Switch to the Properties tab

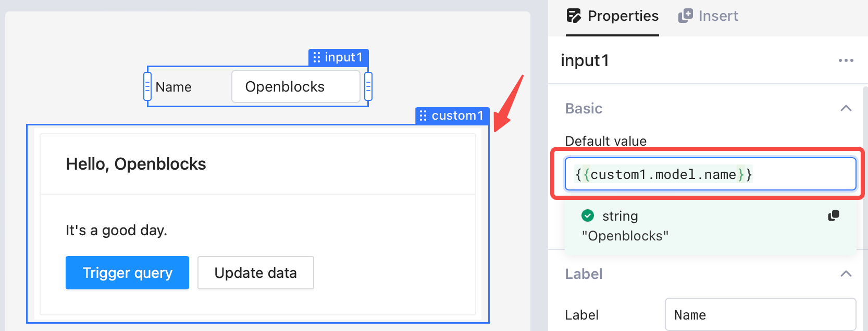(x=613, y=17)
